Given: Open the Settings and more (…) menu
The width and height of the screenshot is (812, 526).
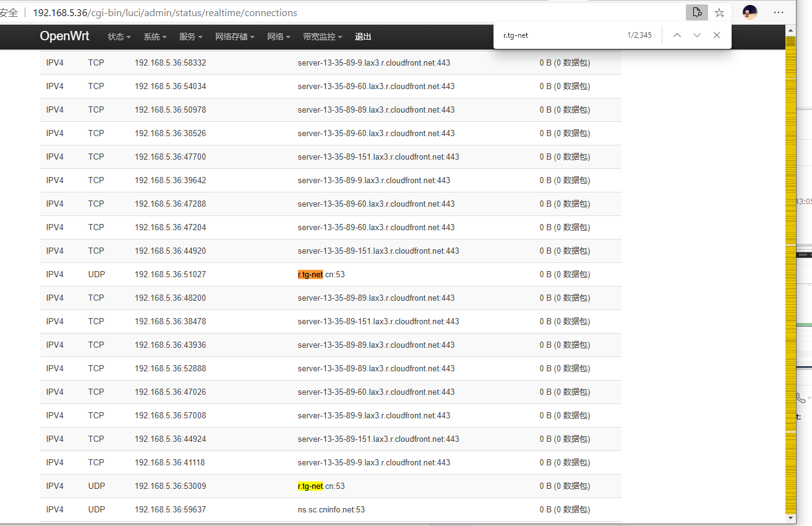Looking at the screenshot, I should 779,12.
